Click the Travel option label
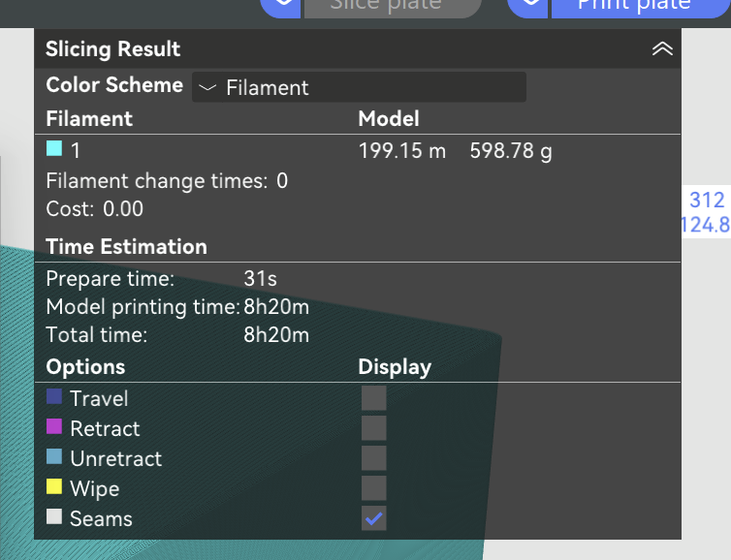731x560 pixels. pos(99,399)
